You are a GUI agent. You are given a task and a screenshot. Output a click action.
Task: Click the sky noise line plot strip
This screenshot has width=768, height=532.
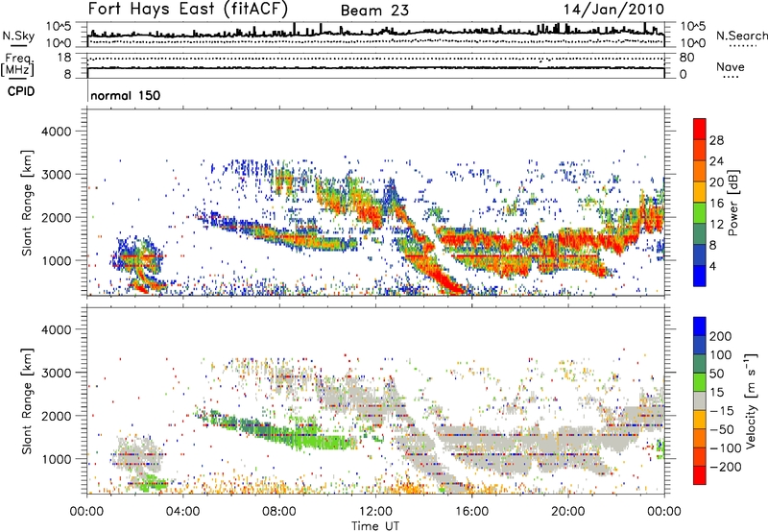pyautogui.click(x=375, y=35)
